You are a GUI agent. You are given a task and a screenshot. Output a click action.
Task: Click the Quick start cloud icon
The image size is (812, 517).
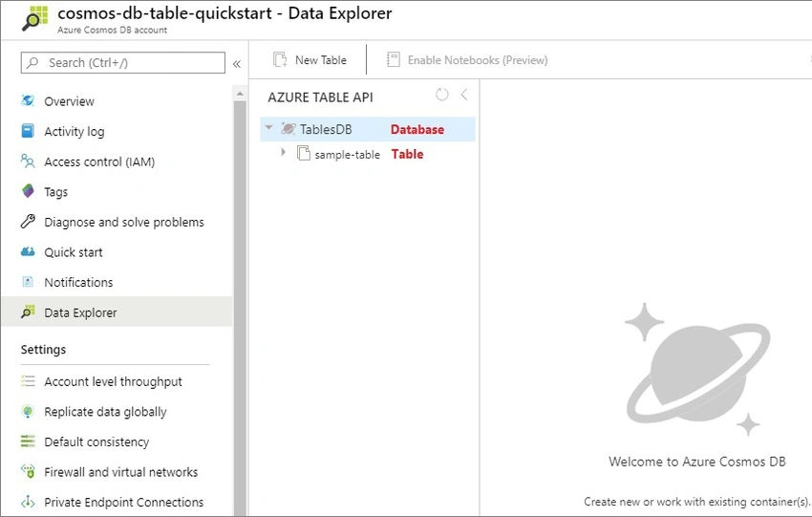[28, 251]
